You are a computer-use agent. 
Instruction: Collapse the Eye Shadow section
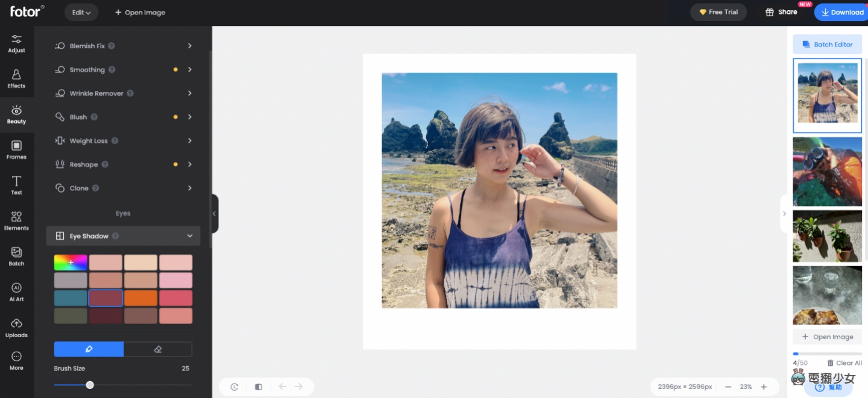(x=190, y=235)
